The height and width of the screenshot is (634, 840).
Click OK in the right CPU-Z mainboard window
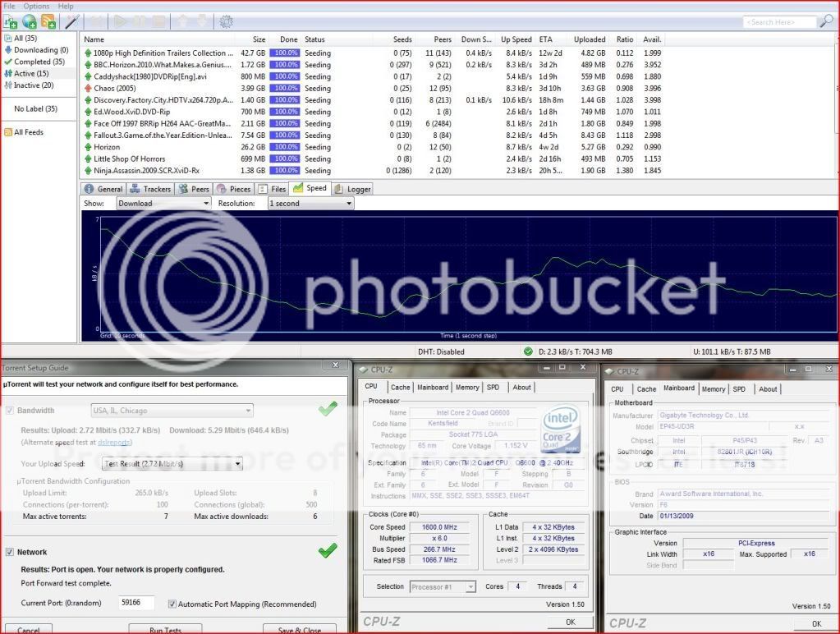coord(816,623)
